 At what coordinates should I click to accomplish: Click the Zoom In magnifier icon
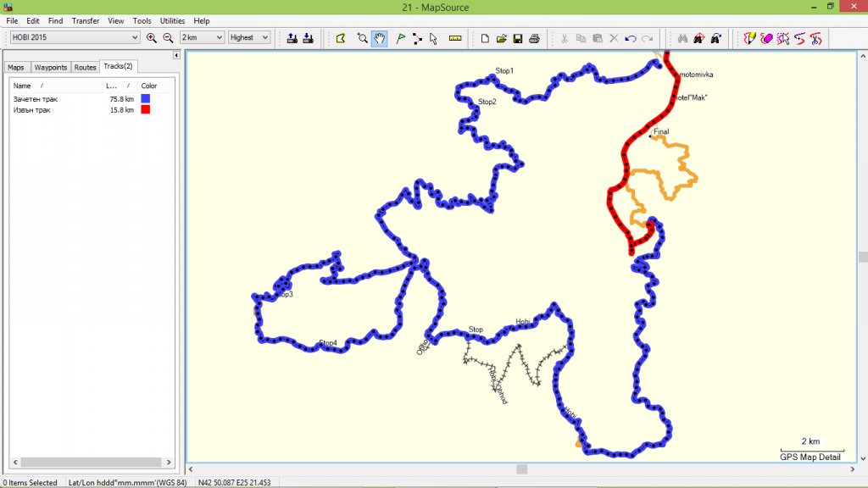[151, 37]
